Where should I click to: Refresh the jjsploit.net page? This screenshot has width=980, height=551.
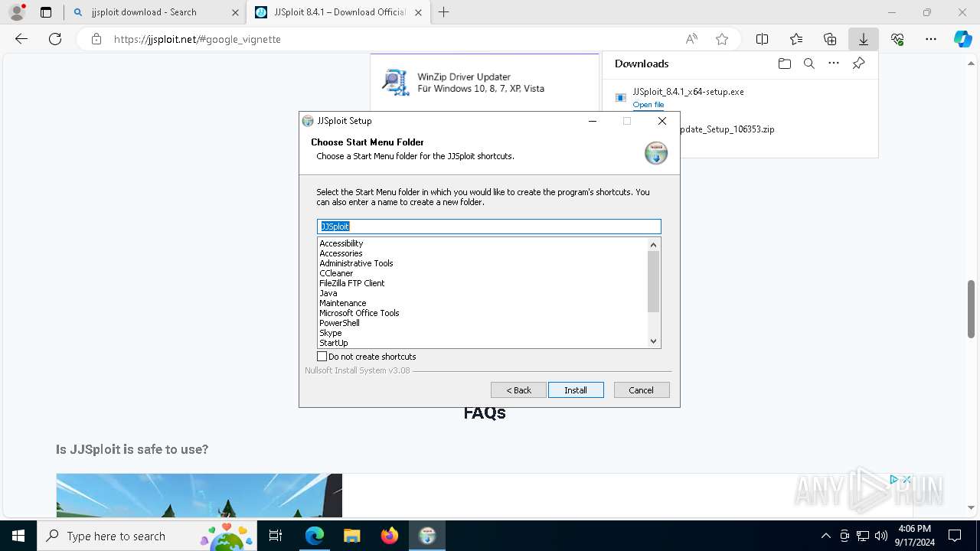coord(55,39)
